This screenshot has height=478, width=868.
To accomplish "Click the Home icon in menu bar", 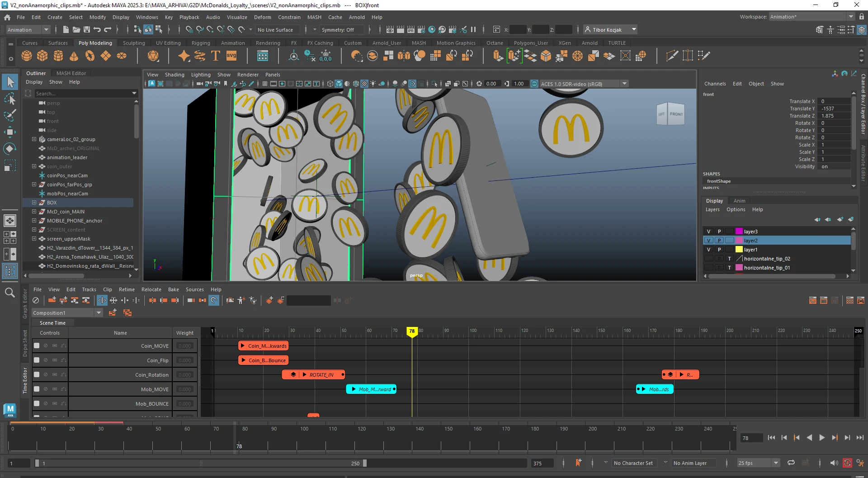I will tap(7, 17).
